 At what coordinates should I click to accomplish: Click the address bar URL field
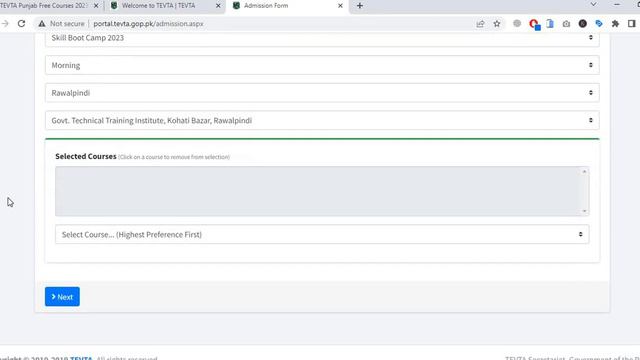(x=261, y=24)
